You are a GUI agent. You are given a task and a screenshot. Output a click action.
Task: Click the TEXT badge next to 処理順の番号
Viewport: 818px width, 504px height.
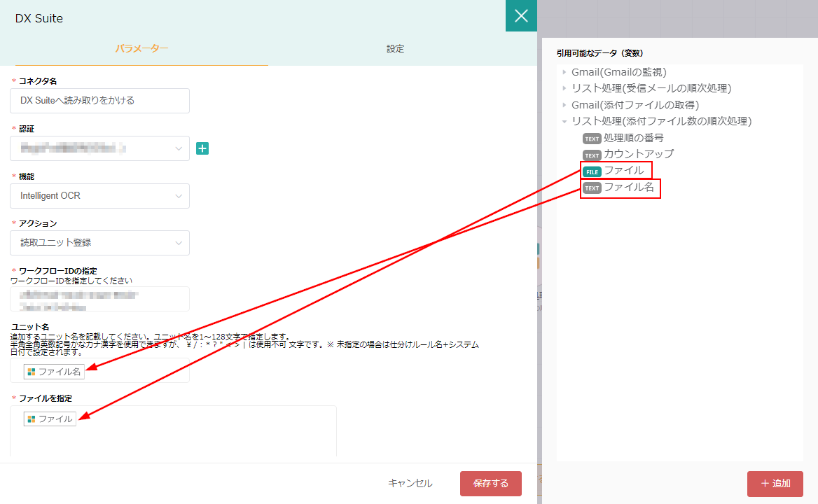pos(592,139)
